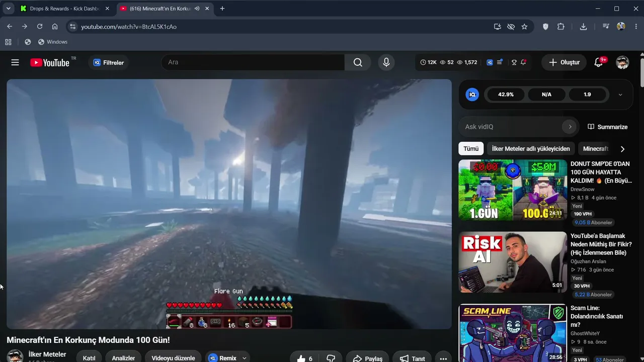Viewport: 644px width, 362px height.
Task: Mute the YouTube tab audio speaker icon
Action: point(197,9)
